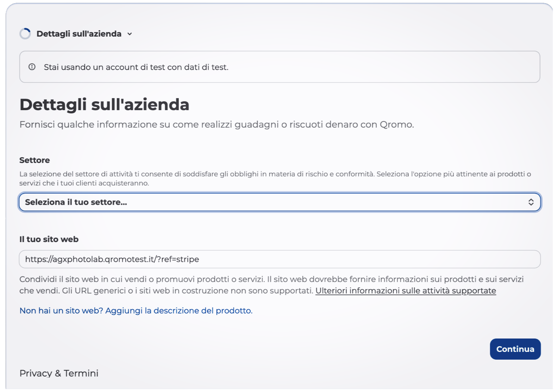
Task: Open the Seleziona il tuo settore dropdown
Action: point(280,202)
